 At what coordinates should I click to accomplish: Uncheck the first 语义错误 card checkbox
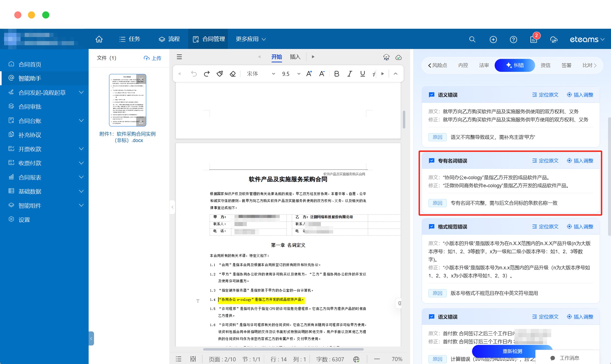[431, 95]
